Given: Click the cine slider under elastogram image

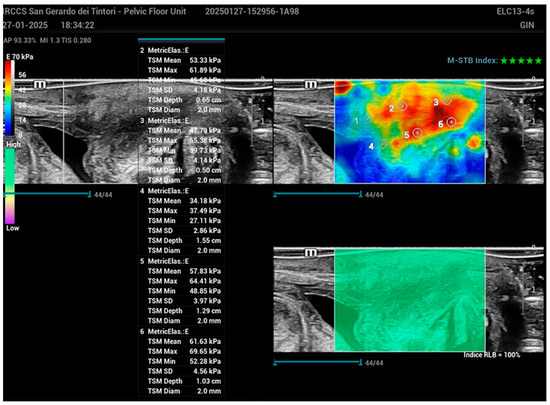Looking at the screenshot, I should [x=318, y=194].
